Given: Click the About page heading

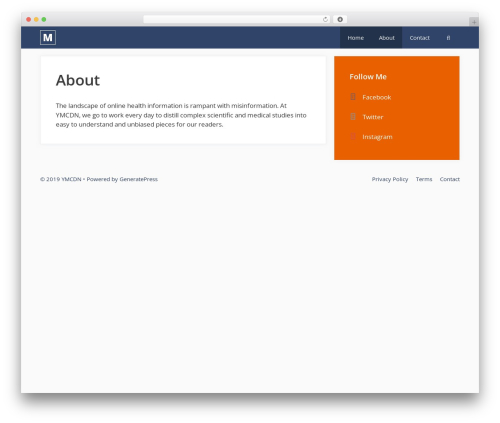Looking at the screenshot, I should tap(78, 80).
